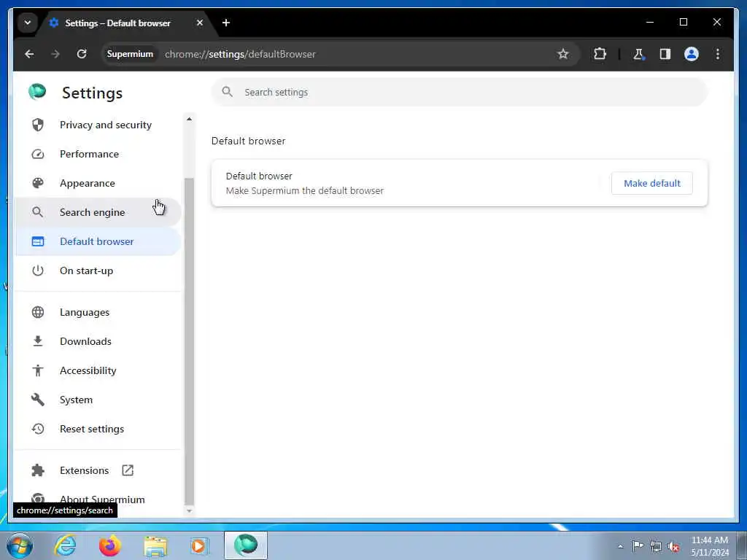Click the forward navigation arrow
This screenshot has width=747, height=560.
55,54
